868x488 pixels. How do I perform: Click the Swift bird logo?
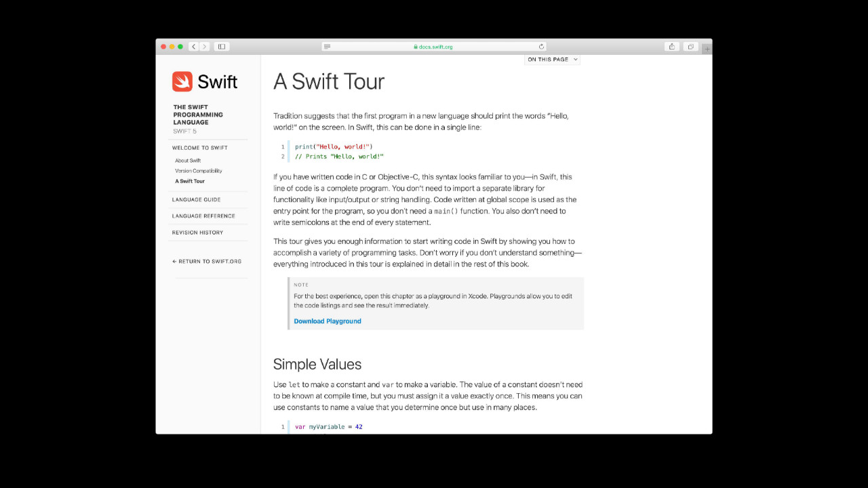(x=182, y=81)
